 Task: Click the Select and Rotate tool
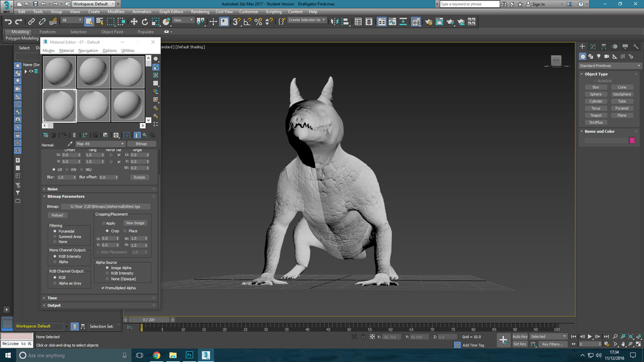(145, 21)
